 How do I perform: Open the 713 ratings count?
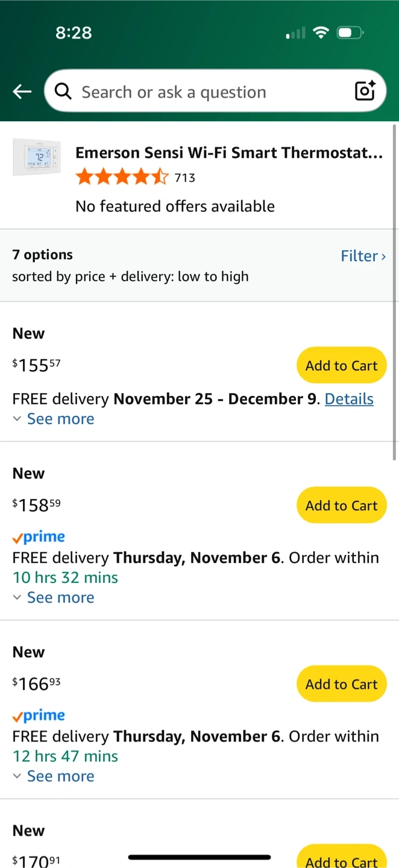pos(185,178)
